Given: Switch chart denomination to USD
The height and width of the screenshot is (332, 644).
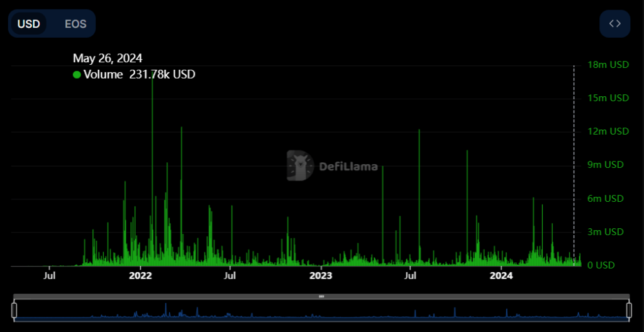Looking at the screenshot, I should [28, 24].
